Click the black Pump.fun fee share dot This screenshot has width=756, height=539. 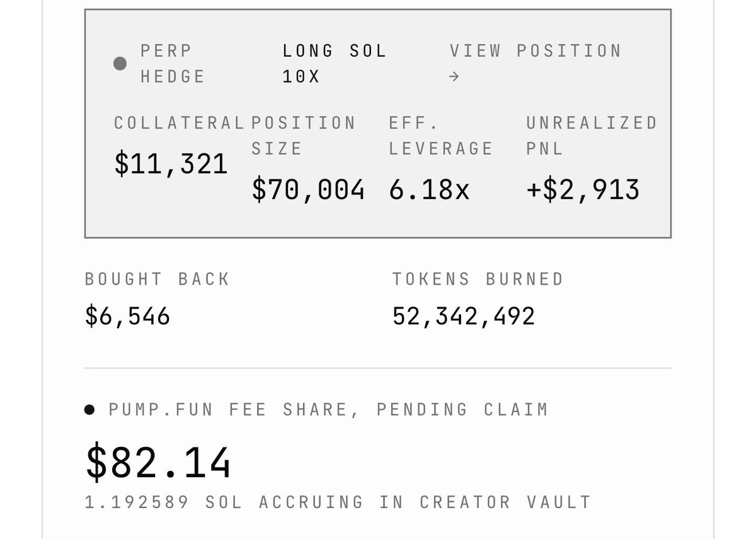[89, 410]
